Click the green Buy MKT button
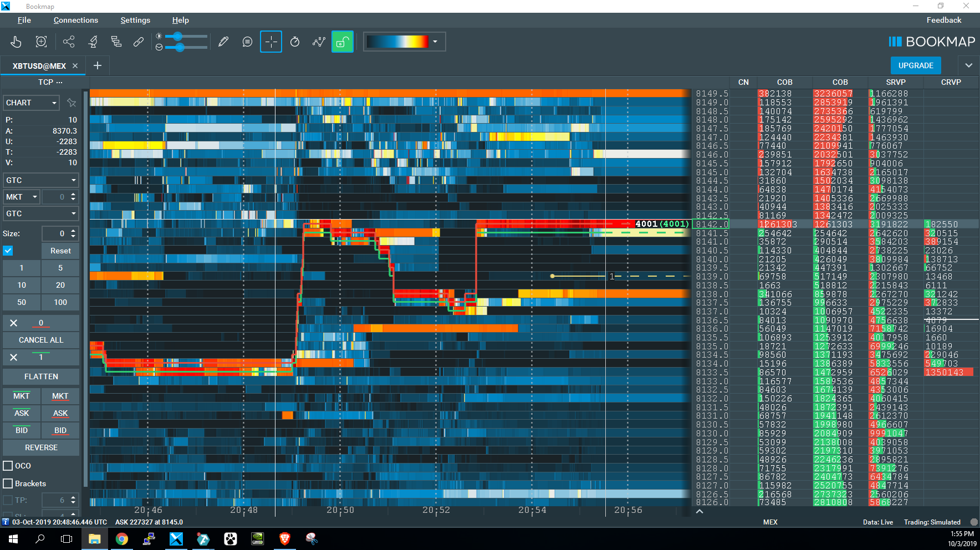The image size is (980, 550). click(x=22, y=396)
